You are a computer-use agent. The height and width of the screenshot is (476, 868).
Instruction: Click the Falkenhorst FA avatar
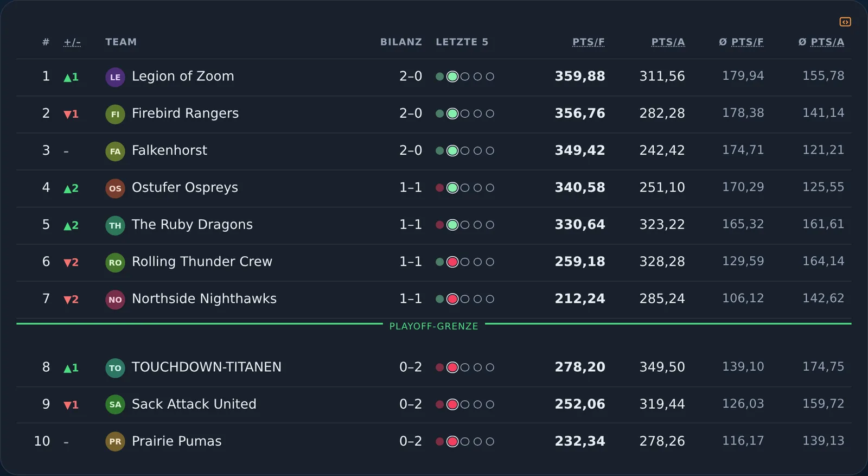tap(115, 151)
